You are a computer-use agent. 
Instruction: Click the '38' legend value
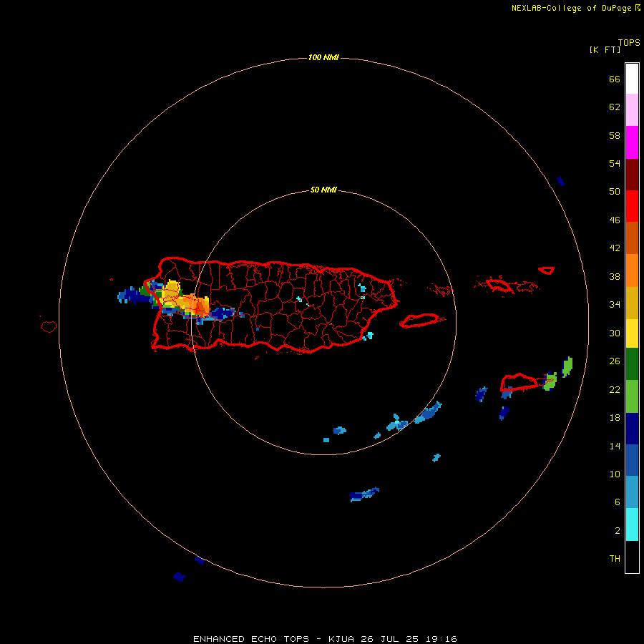(615, 277)
